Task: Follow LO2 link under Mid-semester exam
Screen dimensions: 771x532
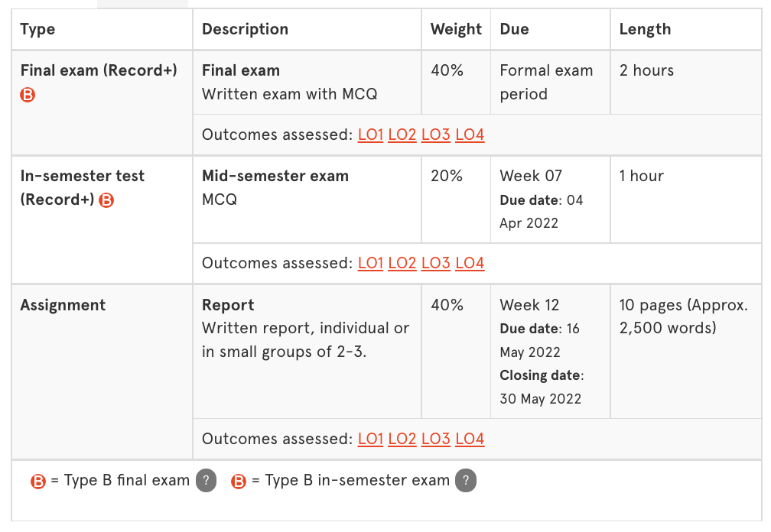Action: click(402, 264)
